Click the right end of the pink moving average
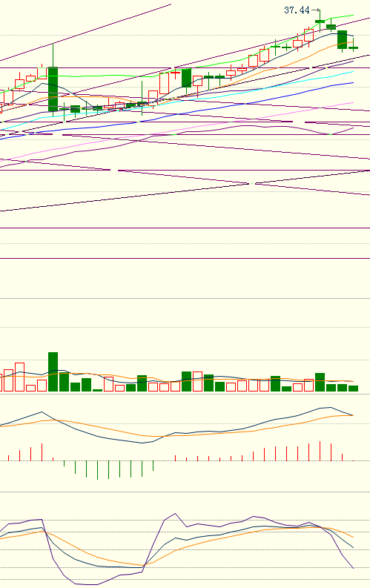This screenshot has height=588, width=370. click(353, 102)
